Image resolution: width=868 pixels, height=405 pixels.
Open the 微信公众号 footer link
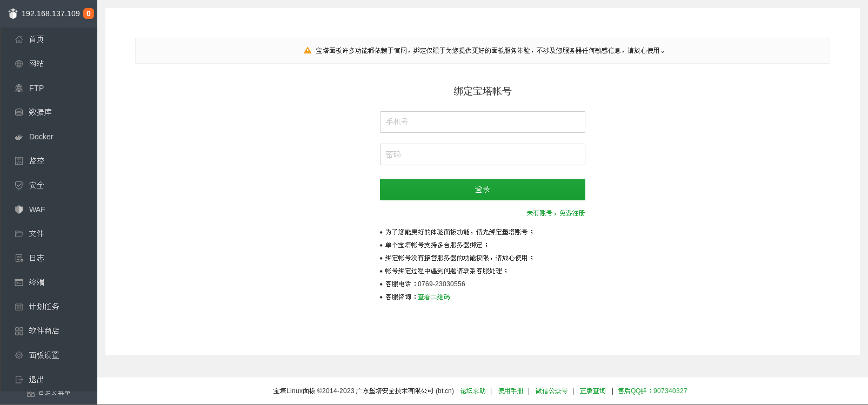pyautogui.click(x=551, y=391)
